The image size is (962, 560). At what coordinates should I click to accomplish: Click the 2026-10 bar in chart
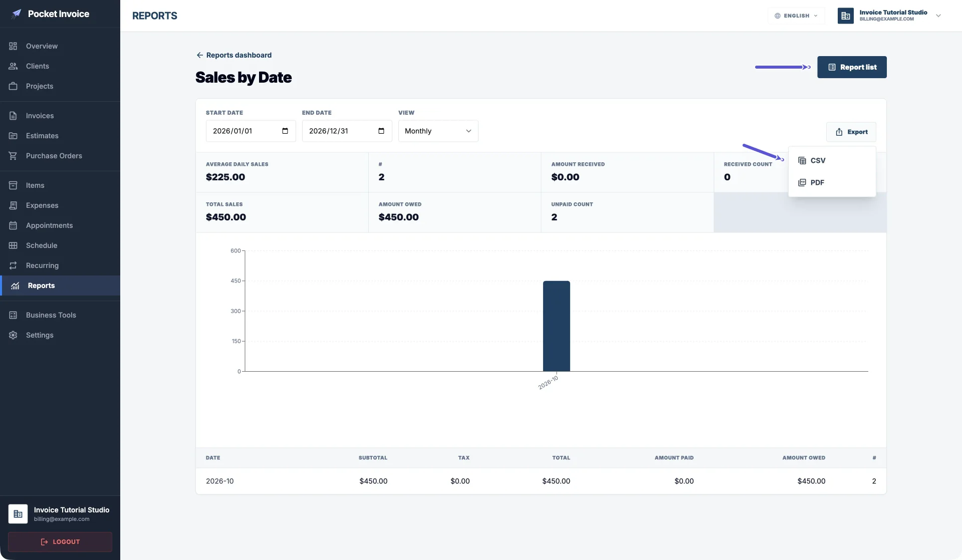556,326
